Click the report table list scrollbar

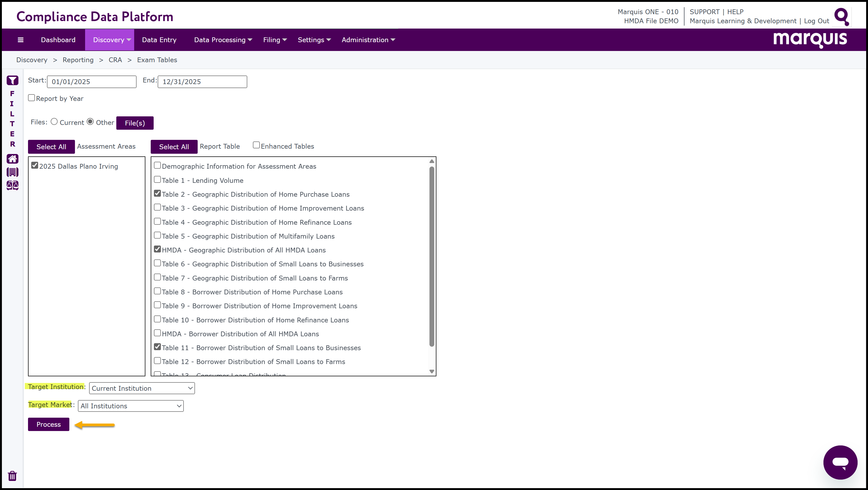click(x=432, y=256)
